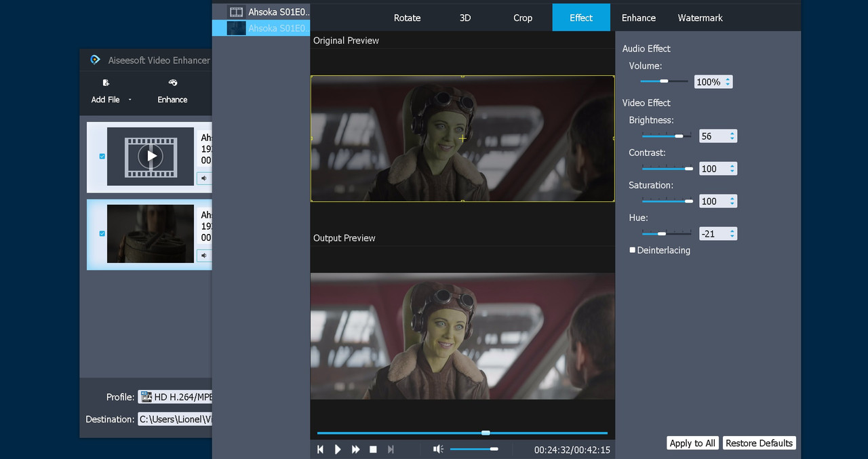Switch to the 3D tab
The image size is (868, 459).
click(465, 18)
